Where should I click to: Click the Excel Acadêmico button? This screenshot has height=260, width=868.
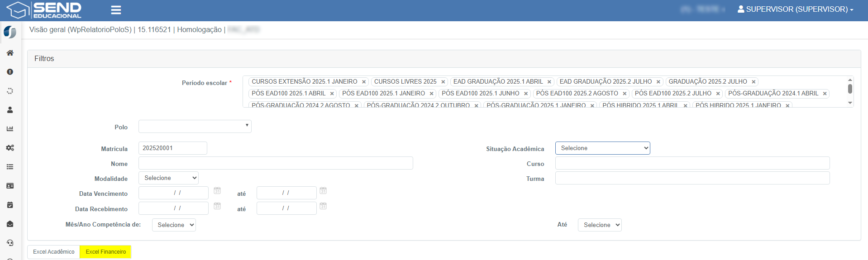(54, 252)
